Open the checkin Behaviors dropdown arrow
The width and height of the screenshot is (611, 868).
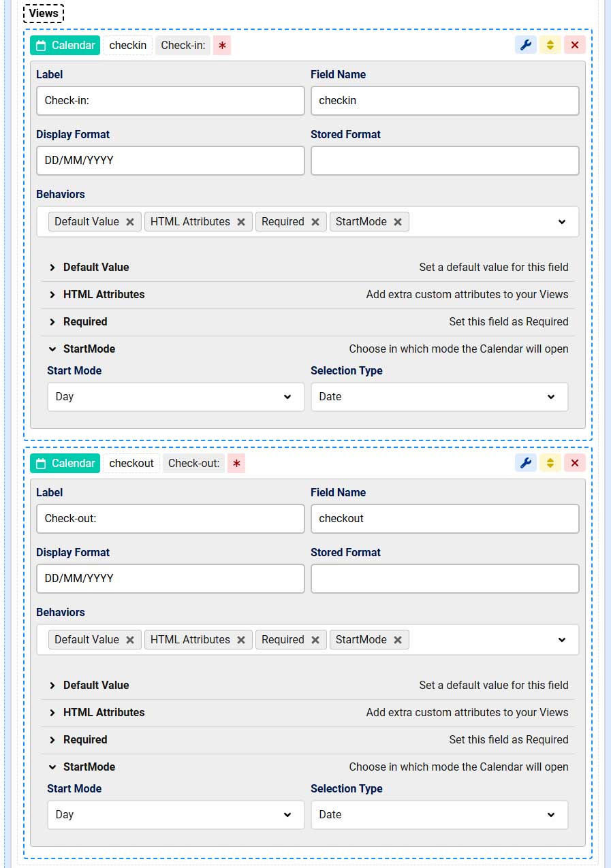[x=561, y=222]
